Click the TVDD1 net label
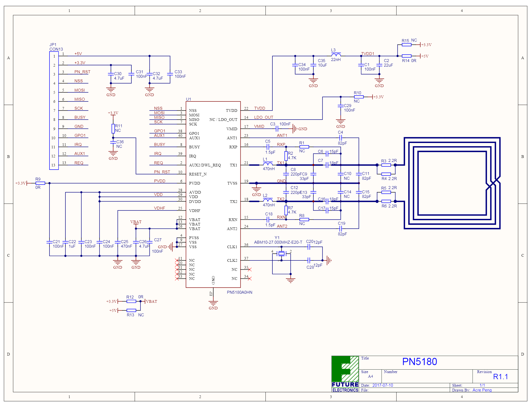Image resolution: width=532 pixels, height=409 pixels. coord(368,54)
